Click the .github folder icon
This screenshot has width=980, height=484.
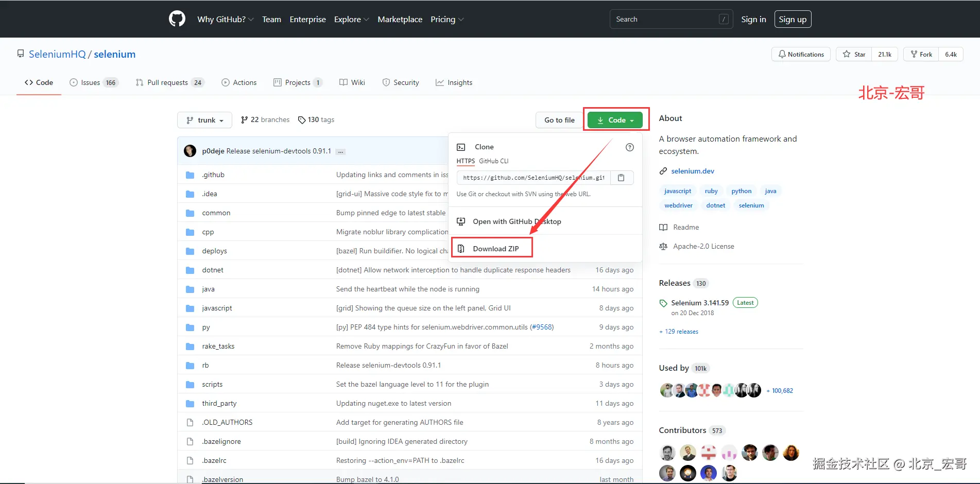[x=190, y=175]
